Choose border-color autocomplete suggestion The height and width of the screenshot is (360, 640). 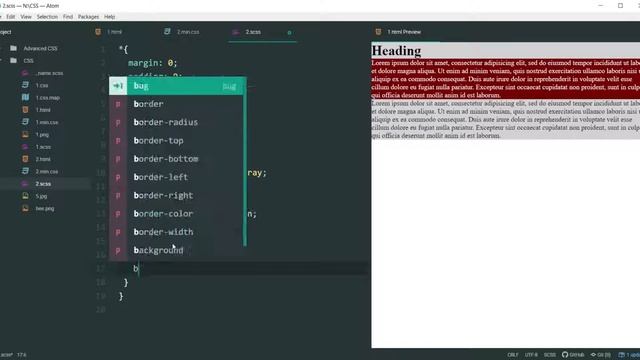tap(177, 214)
